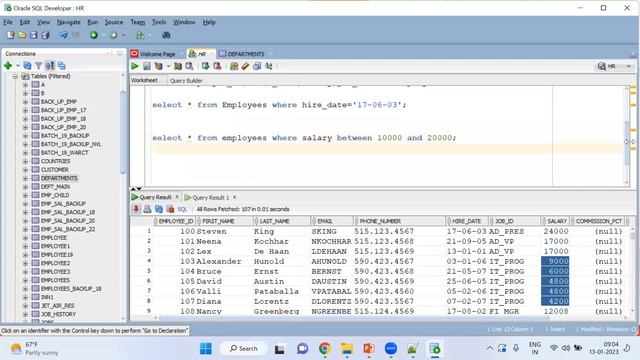
Task: Click the Run Script icon in worksheet toolbar
Action: click(x=147, y=66)
